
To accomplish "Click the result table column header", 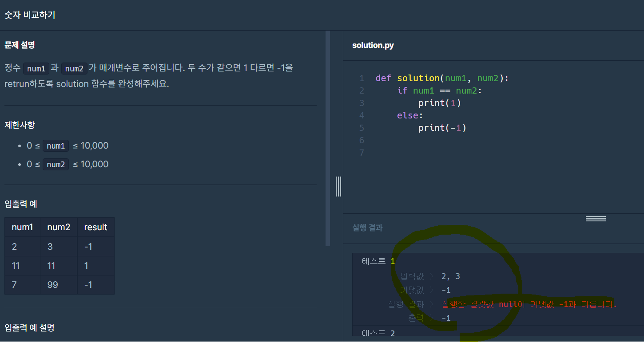I will point(95,227).
